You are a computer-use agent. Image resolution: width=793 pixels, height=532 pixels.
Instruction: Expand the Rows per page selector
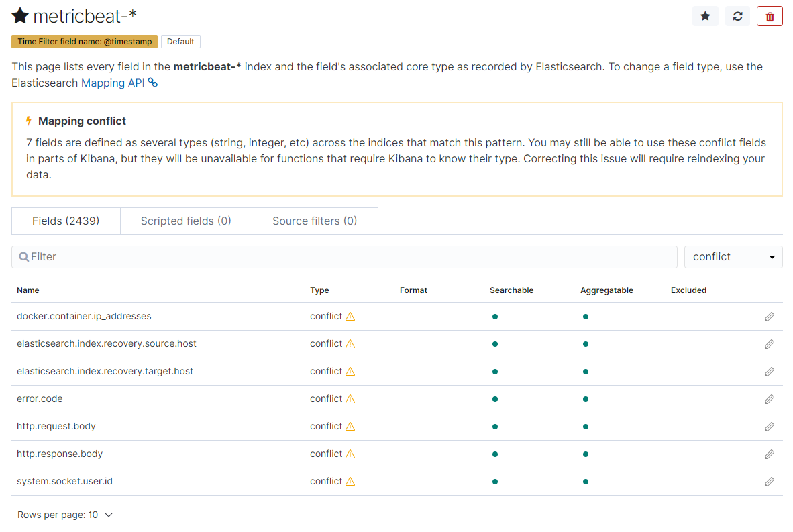point(65,515)
